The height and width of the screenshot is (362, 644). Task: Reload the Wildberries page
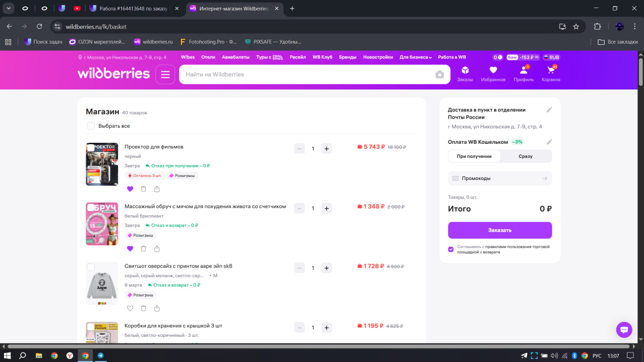39,27
